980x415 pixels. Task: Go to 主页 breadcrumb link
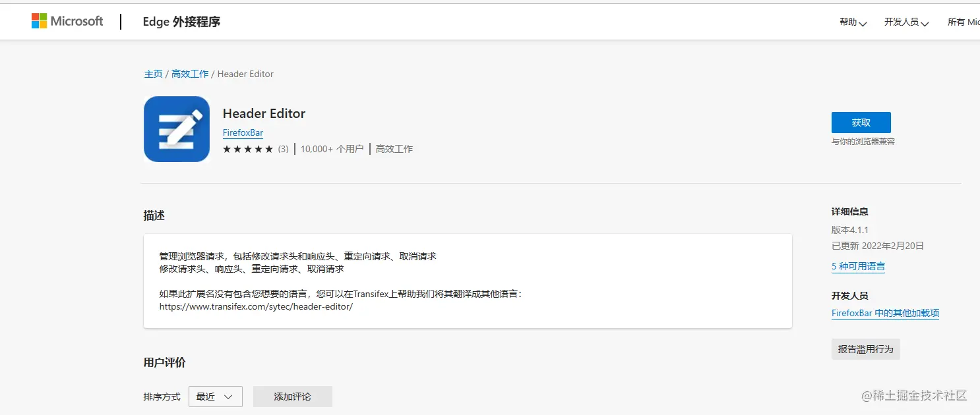pos(153,74)
